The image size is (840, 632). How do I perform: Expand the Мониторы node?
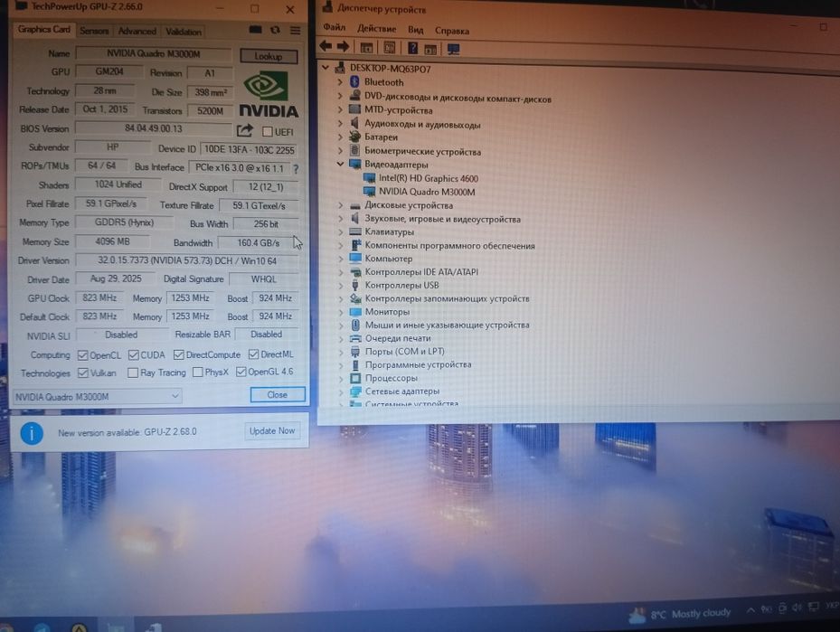coord(341,312)
